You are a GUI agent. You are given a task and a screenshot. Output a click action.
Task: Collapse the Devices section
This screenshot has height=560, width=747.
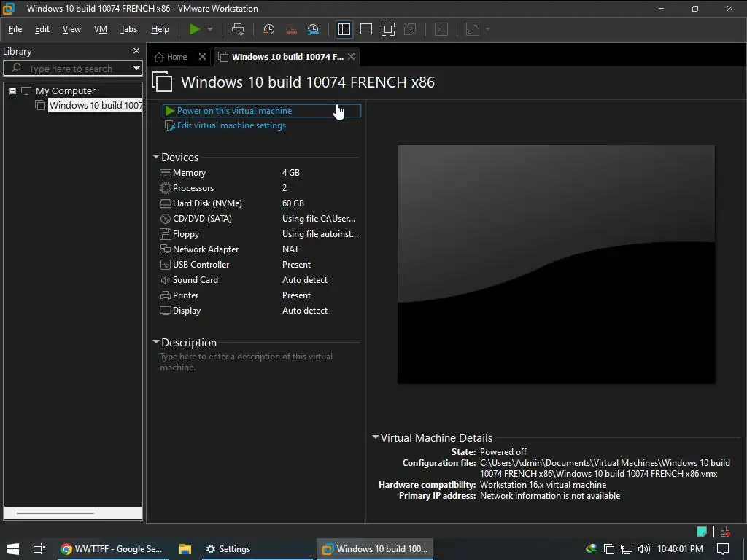[156, 157]
